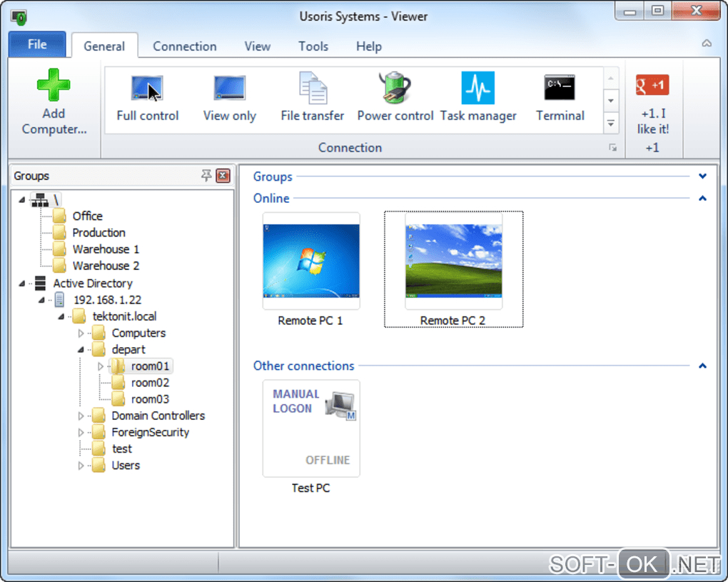Click the application icon in the title bar
Viewport: 728px width, 582px height.
tap(19, 17)
